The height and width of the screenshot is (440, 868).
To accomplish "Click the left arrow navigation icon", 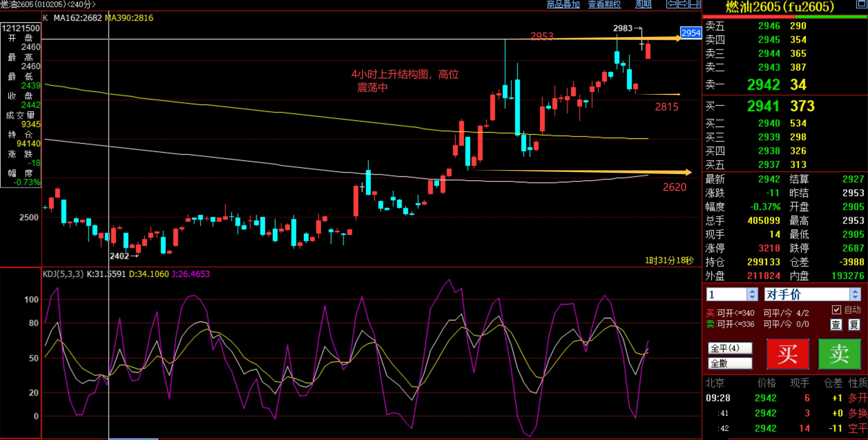I will coord(672,4).
